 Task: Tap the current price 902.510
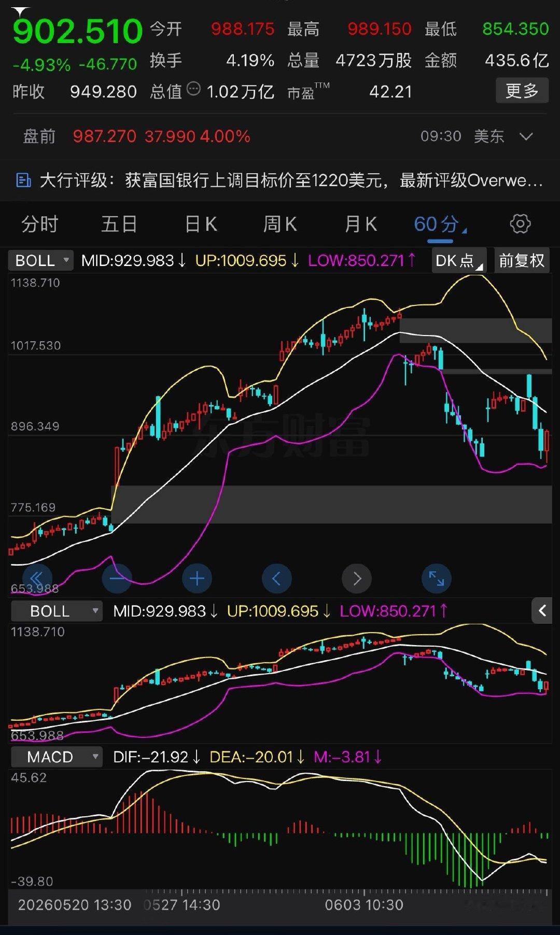[78, 31]
